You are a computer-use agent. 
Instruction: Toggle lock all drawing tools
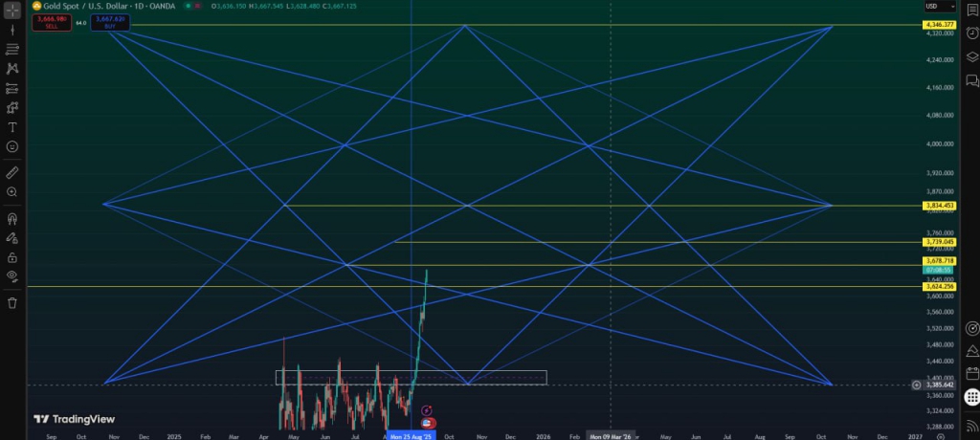pyautogui.click(x=12, y=257)
